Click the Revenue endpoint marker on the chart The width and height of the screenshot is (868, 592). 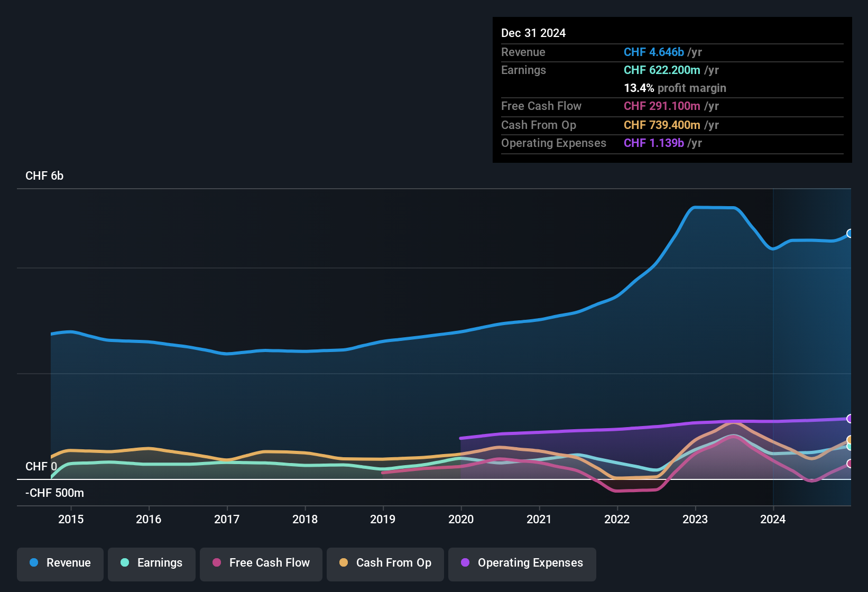point(850,233)
